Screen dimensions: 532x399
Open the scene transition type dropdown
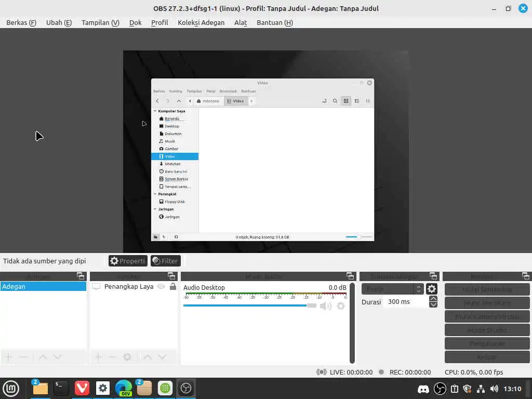393,289
